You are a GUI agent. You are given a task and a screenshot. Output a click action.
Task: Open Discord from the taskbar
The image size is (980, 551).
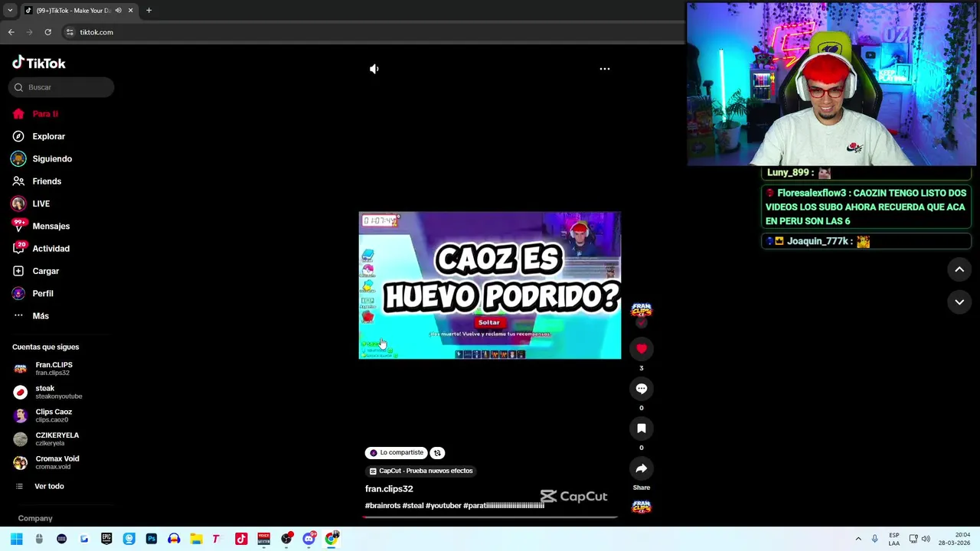pos(309,539)
